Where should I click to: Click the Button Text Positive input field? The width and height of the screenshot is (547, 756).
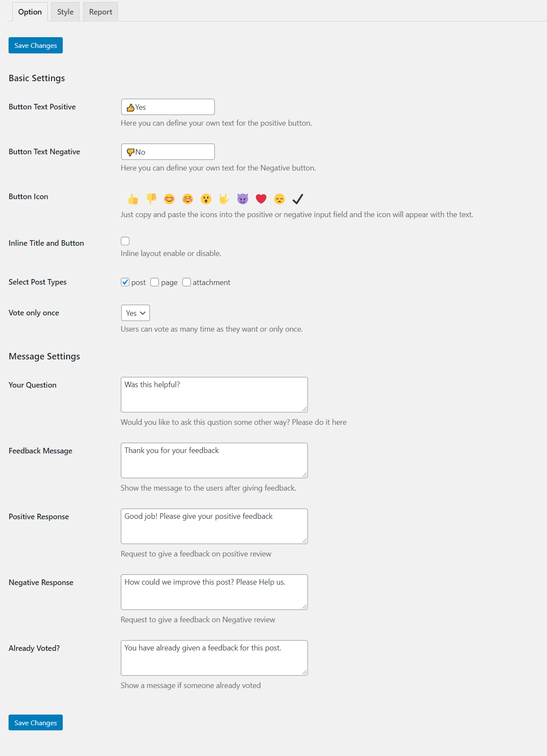click(168, 107)
